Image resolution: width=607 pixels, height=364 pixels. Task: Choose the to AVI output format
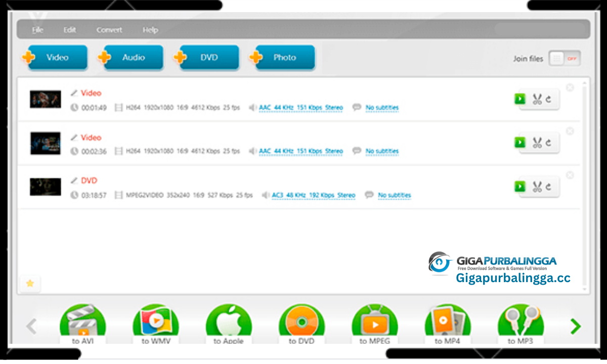[82, 325]
